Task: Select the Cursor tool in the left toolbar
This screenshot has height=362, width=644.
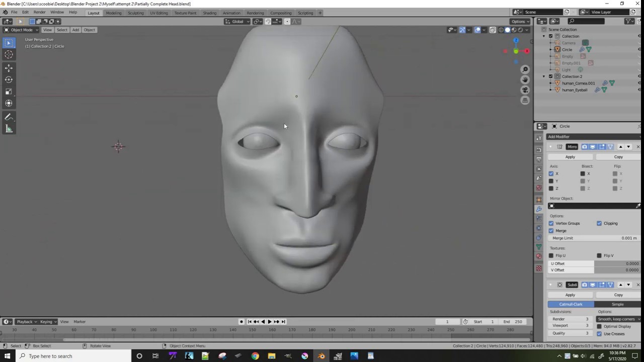Action: [9, 55]
